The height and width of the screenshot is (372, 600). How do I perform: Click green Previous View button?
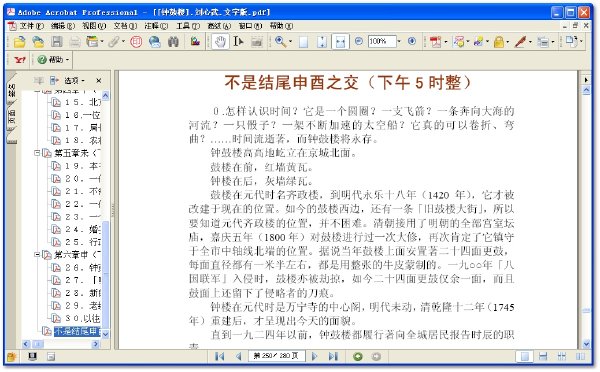point(358,356)
